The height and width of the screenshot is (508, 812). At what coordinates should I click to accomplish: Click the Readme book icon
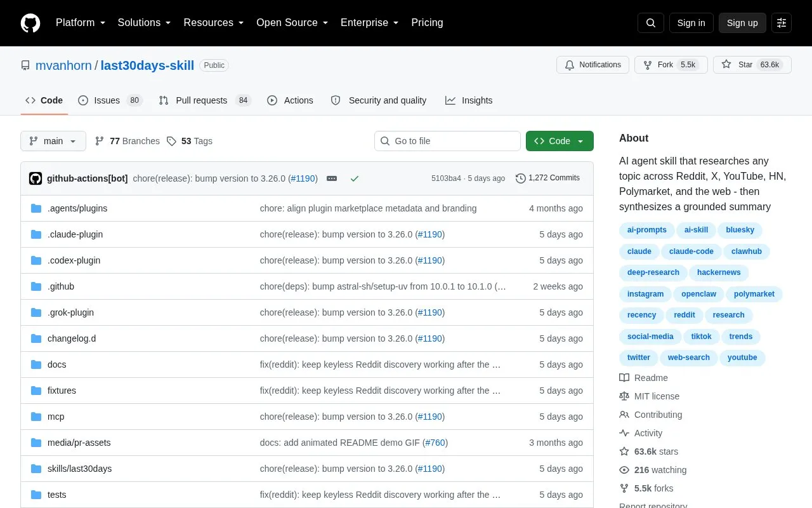(x=624, y=378)
